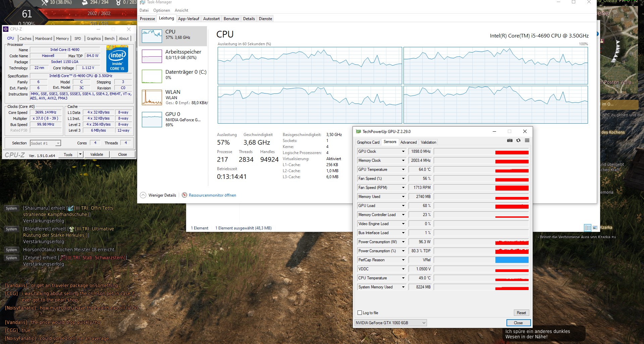Screen dimensions: 644x344
Task: Open the Fan Speed (RPM) sensor dropdown
Action: (x=403, y=188)
